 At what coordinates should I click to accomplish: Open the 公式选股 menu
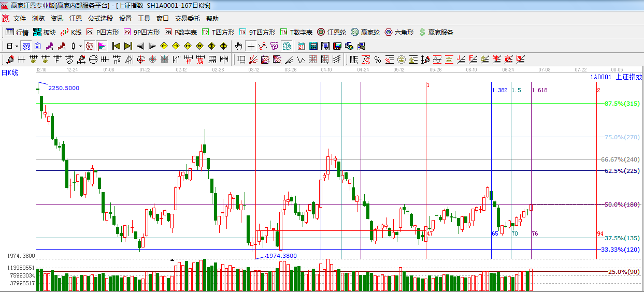100,19
